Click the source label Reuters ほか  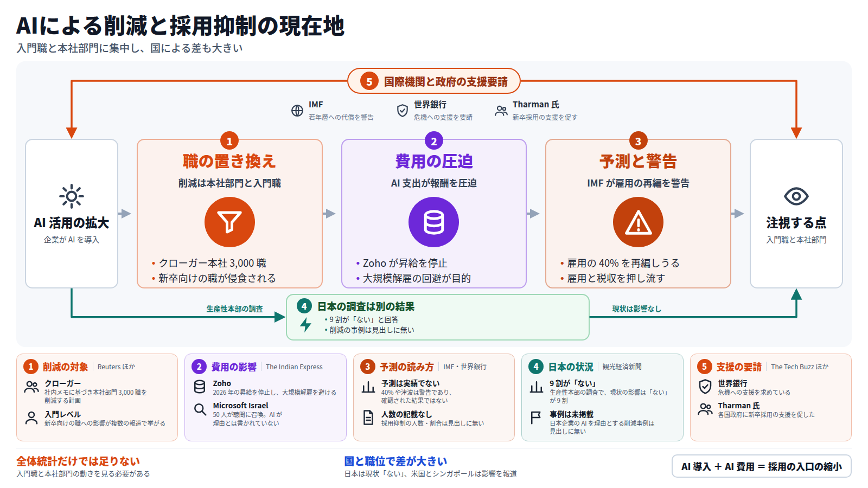coord(116,367)
